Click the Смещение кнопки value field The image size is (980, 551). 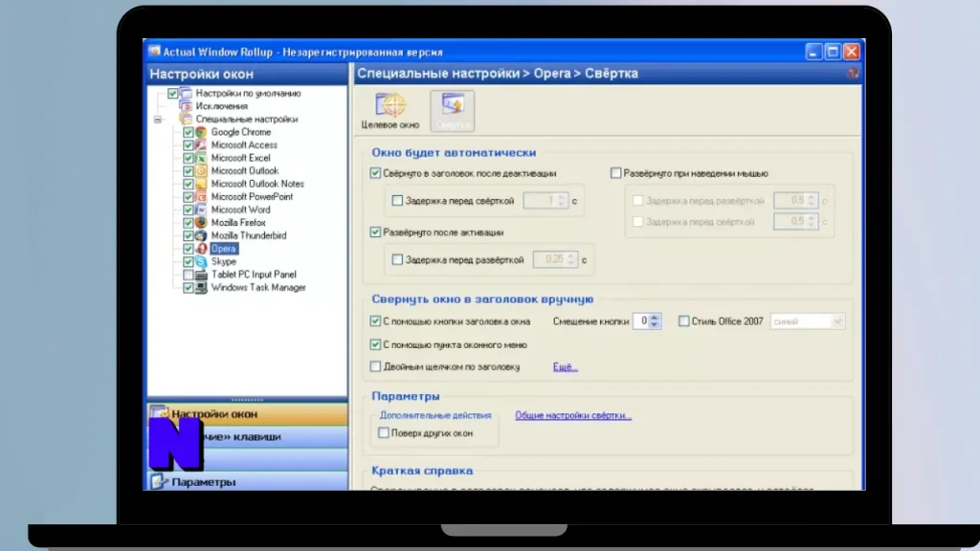coord(642,321)
